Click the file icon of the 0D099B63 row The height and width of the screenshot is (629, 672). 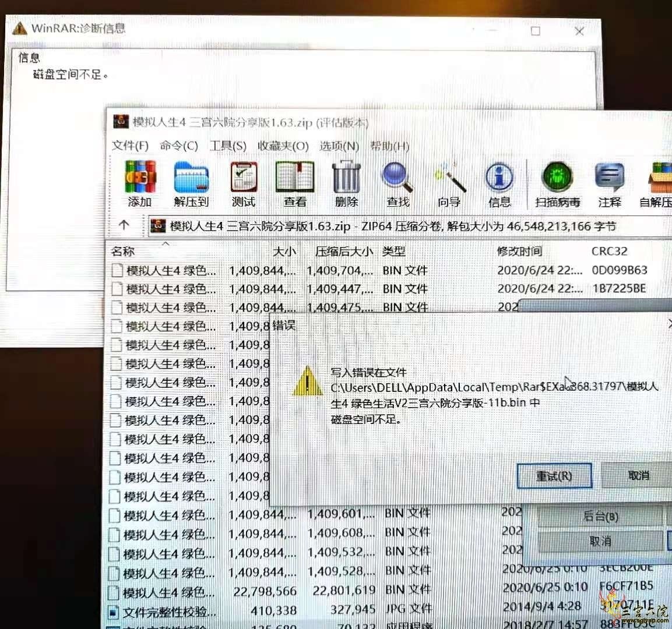pos(117,271)
